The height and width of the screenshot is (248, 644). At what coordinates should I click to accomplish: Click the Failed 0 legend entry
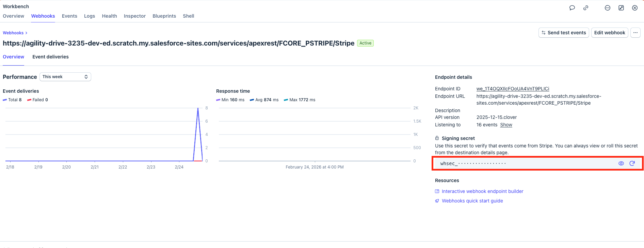pyautogui.click(x=37, y=100)
